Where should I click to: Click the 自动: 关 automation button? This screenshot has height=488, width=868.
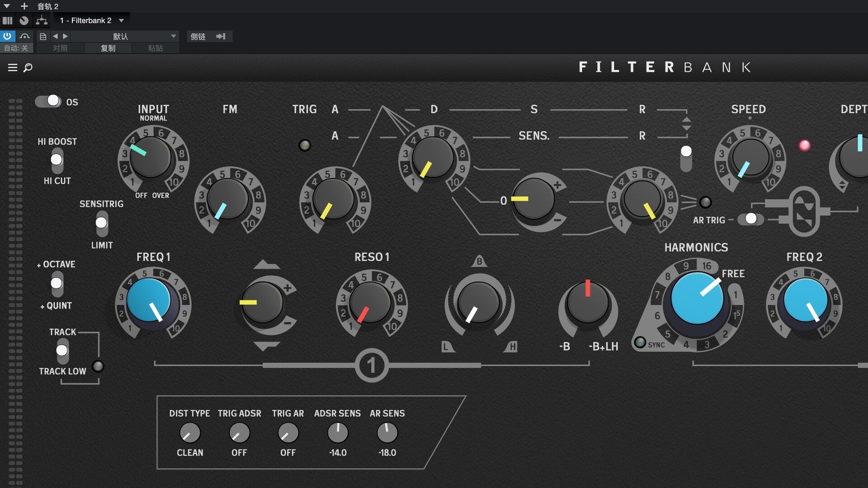17,48
